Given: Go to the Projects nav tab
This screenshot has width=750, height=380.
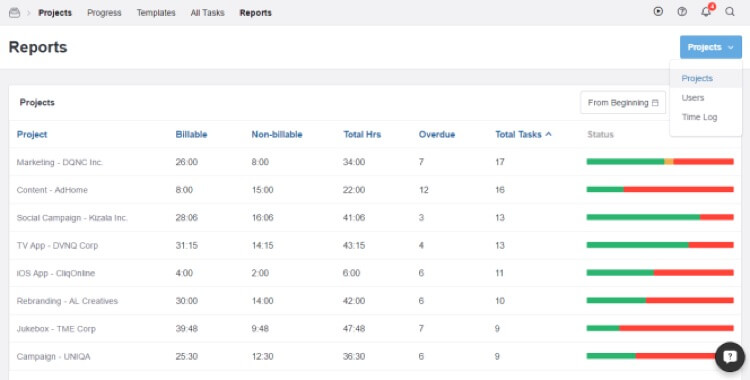Looking at the screenshot, I should pos(55,13).
